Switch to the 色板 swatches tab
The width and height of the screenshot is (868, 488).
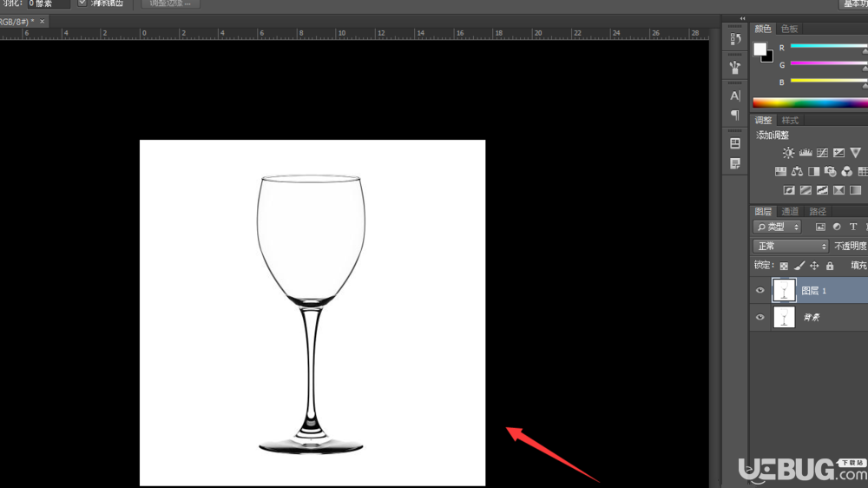[789, 29]
